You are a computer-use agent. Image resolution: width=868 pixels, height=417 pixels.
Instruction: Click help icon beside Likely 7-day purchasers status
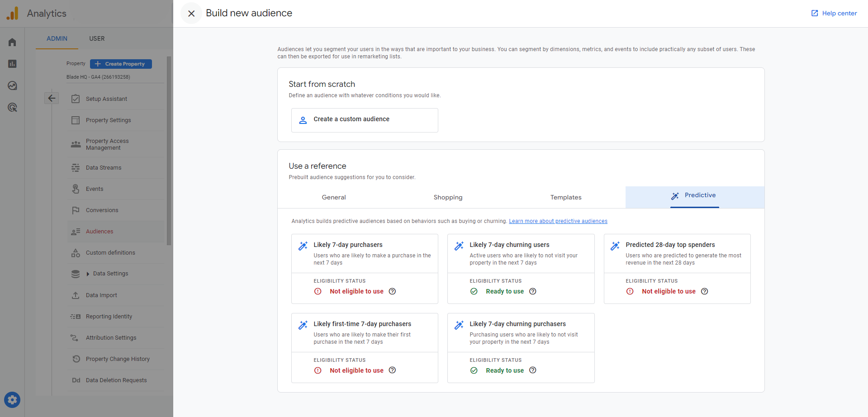tap(392, 291)
